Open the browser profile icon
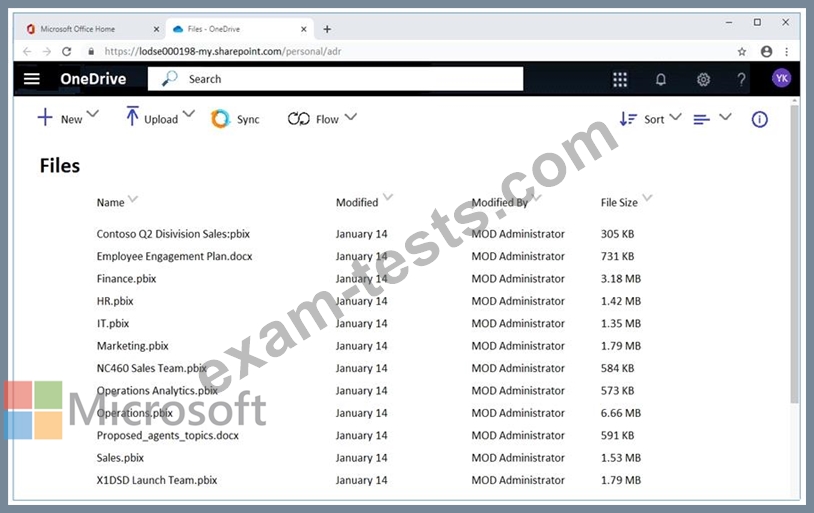The width and height of the screenshot is (814, 513). (766, 51)
